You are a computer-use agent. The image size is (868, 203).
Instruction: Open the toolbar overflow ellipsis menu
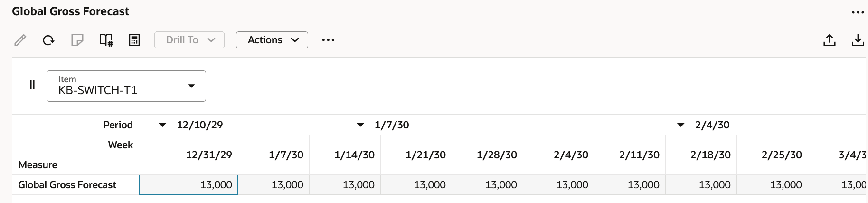328,40
